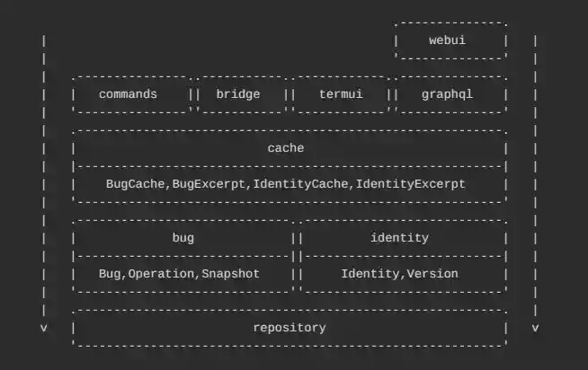Select the lowercase identity box heading

[399, 238]
